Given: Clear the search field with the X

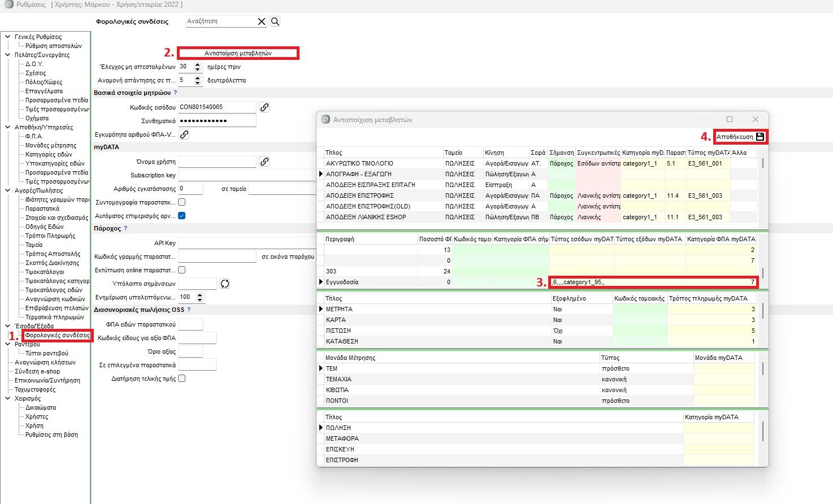Looking at the screenshot, I should [x=262, y=21].
